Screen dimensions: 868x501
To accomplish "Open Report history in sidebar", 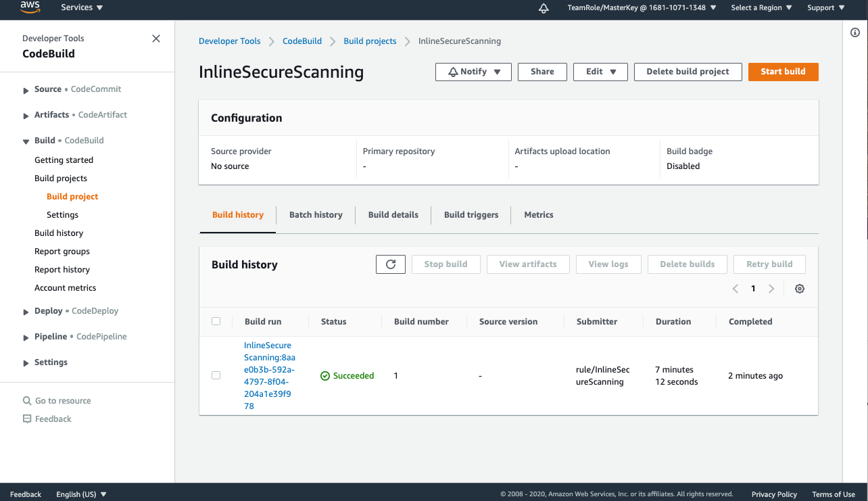I will (62, 270).
